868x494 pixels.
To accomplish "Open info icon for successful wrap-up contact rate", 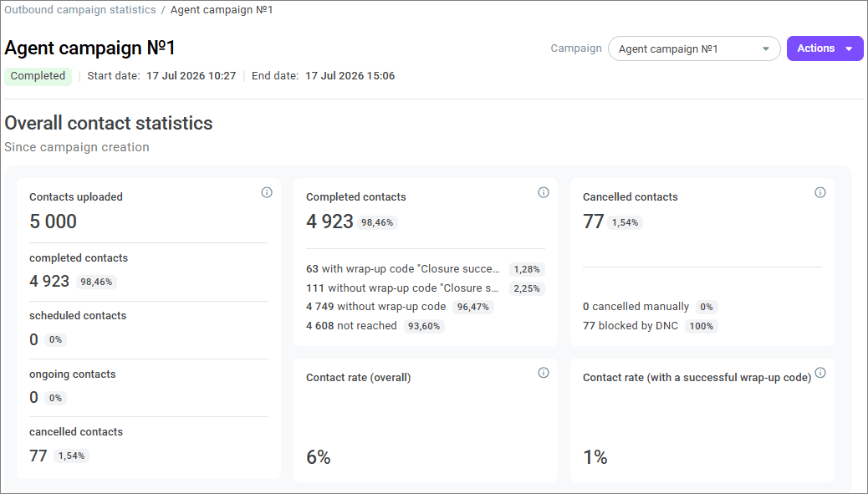I will coord(820,373).
